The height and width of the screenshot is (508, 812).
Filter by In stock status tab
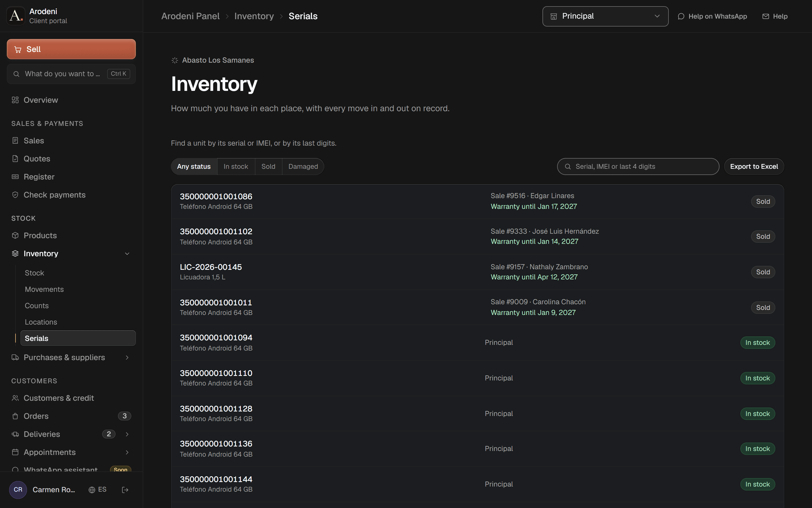click(x=236, y=167)
